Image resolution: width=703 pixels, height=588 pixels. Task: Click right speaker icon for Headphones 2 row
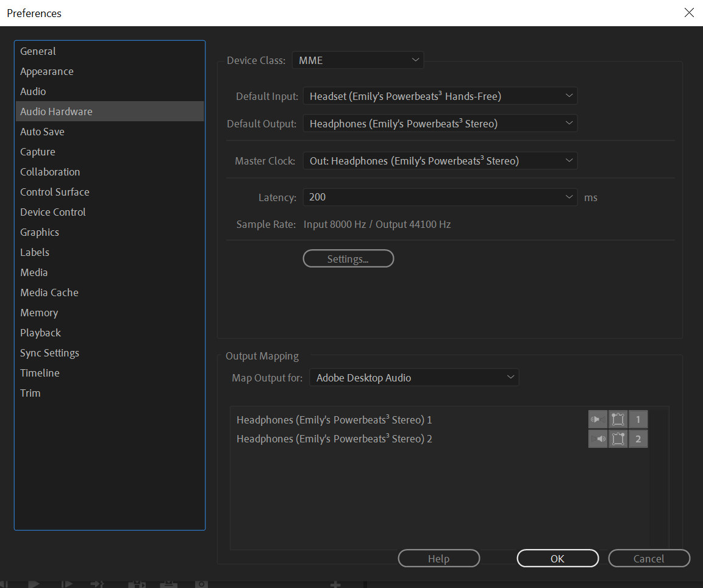[x=598, y=439]
